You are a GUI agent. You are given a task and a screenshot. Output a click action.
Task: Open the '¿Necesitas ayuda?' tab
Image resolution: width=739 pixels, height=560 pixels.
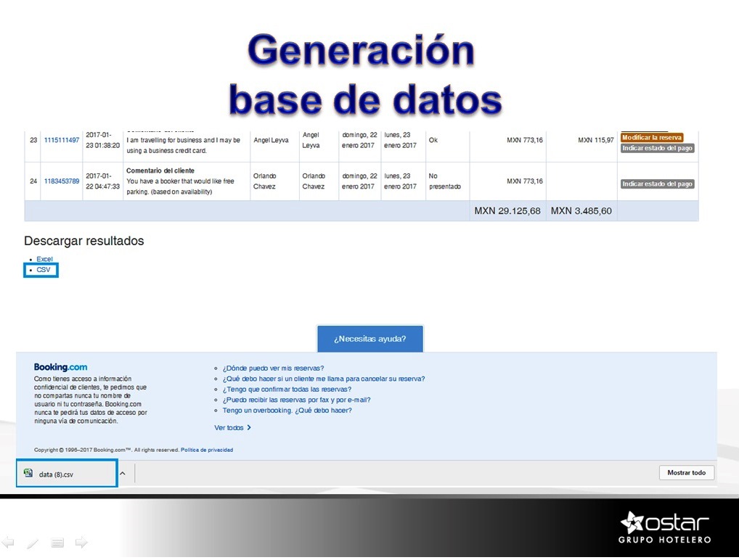click(x=369, y=339)
